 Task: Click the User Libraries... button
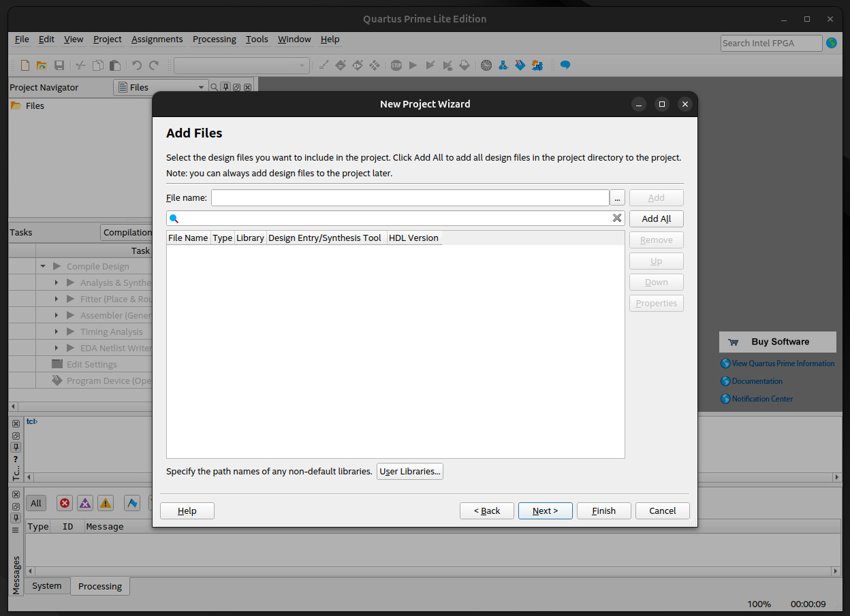click(x=409, y=471)
